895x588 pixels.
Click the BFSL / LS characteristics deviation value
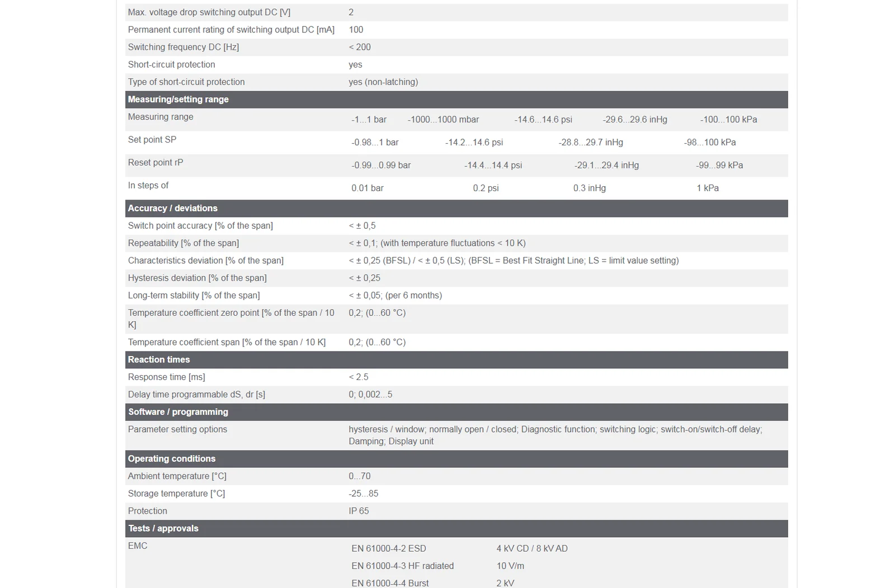[x=514, y=260]
